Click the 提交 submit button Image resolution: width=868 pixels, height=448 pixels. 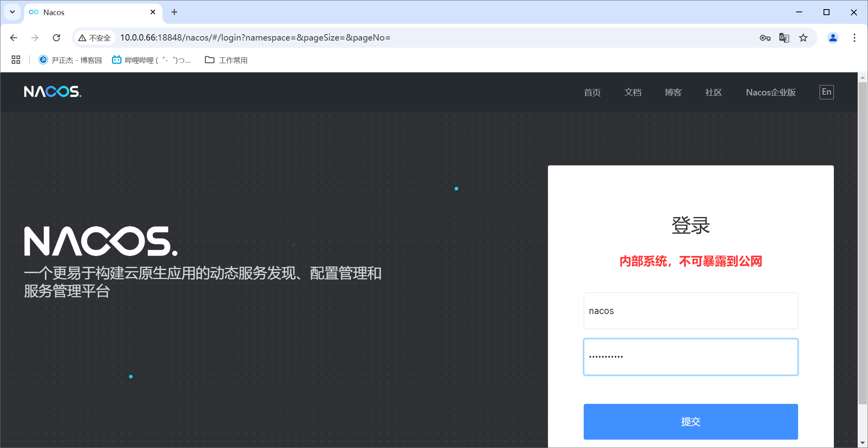click(x=691, y=421)
